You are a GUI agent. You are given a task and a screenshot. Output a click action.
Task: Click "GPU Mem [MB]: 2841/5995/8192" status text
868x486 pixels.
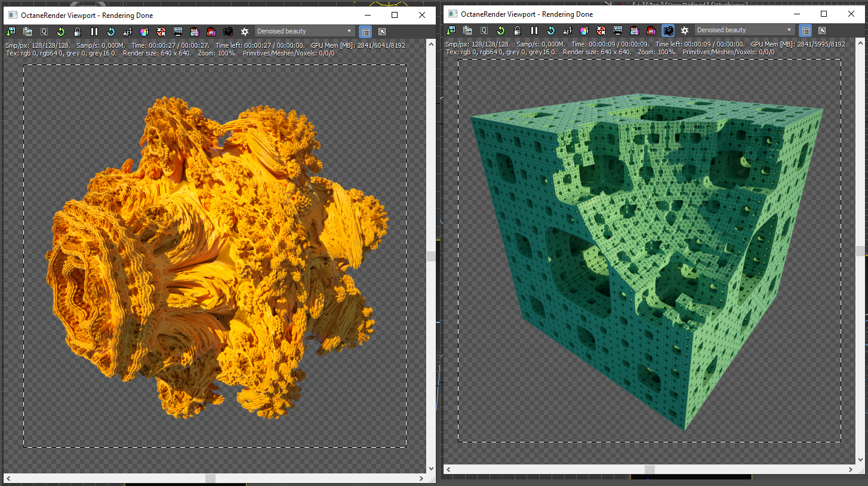pyautogui.click(x=798, y=44)
